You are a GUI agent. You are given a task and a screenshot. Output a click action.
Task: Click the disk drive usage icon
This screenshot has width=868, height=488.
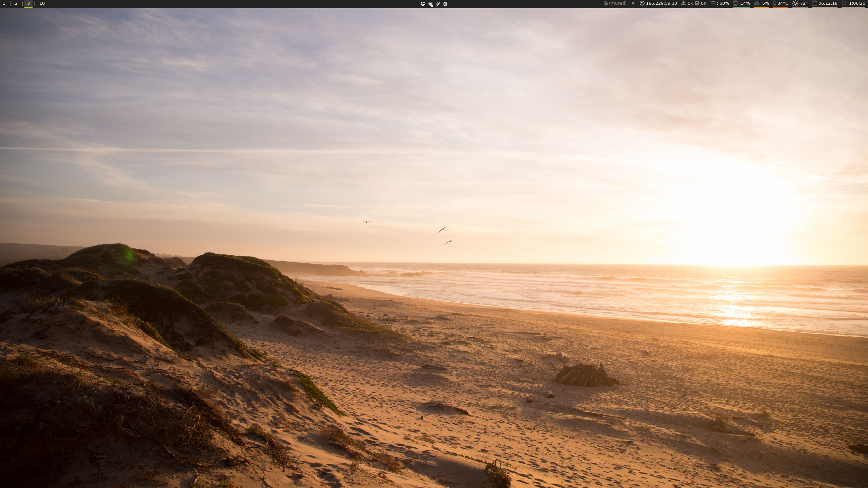click(713, 3)
